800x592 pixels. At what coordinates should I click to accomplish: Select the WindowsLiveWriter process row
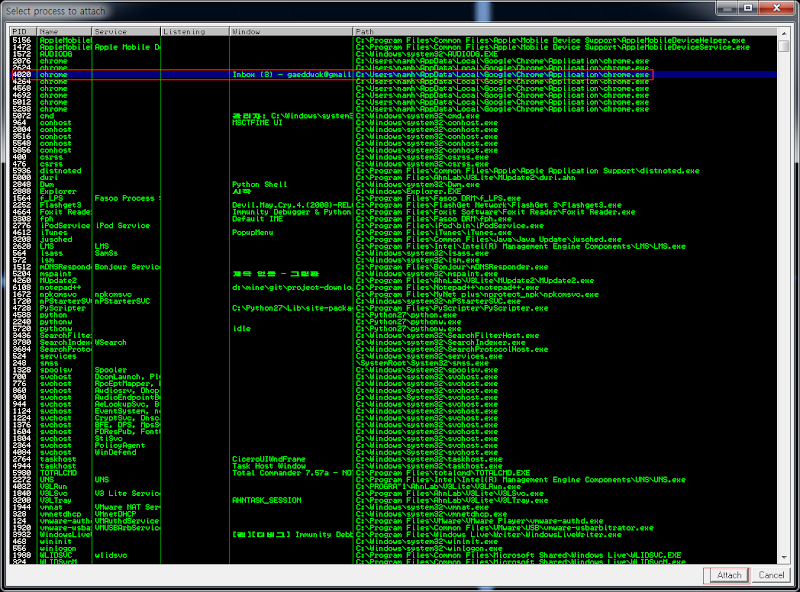click(x=393, y=535)
